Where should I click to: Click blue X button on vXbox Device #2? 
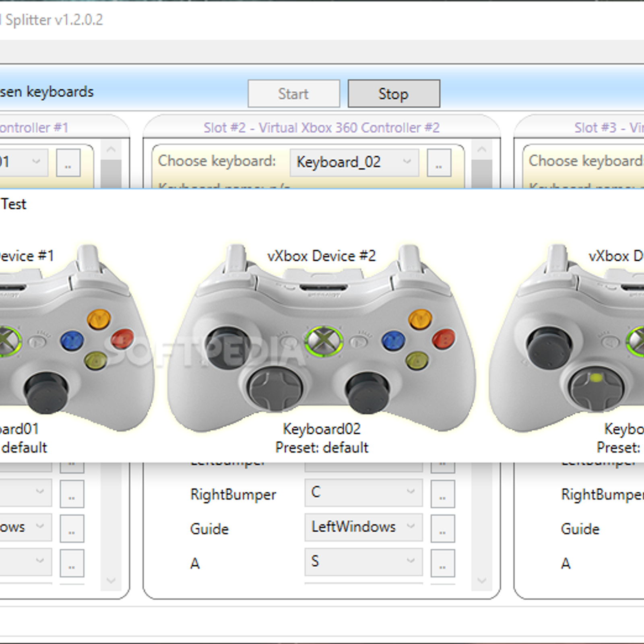393,341
